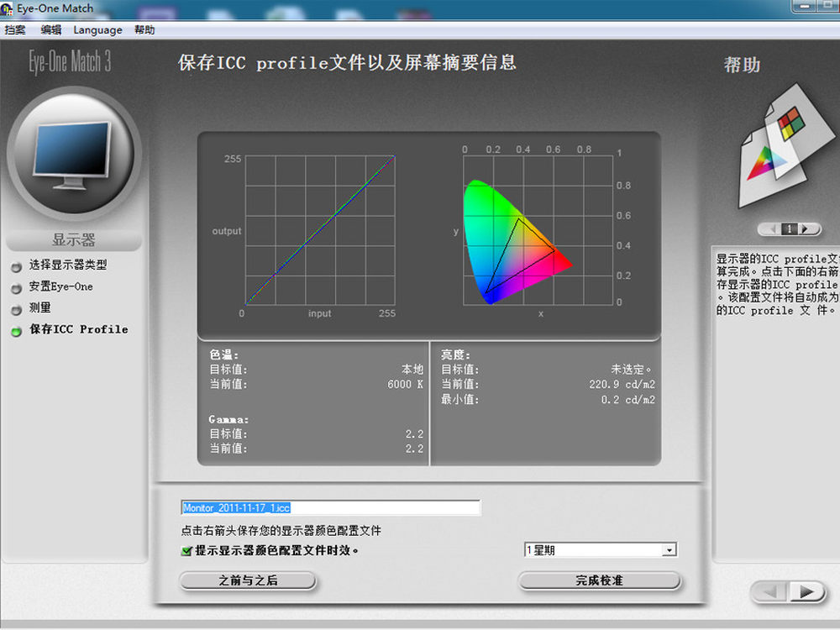Image resolution: width=840 pixels, height=630 pixels.
Task: Click the 0.2 cd/m2 minimum value
Action: point(627,400)
